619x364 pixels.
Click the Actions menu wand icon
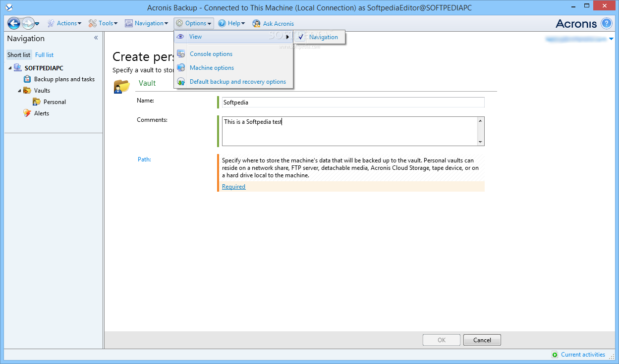click(51, 23)
